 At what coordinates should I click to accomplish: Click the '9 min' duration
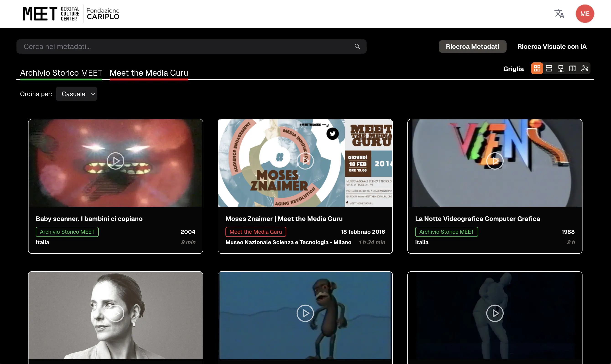coord(188,242)
